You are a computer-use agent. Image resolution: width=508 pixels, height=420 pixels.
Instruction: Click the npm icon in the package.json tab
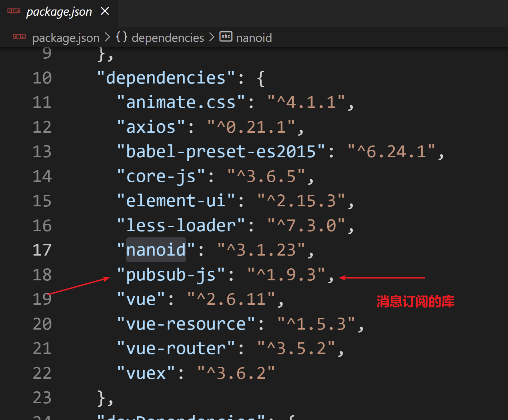14,11
